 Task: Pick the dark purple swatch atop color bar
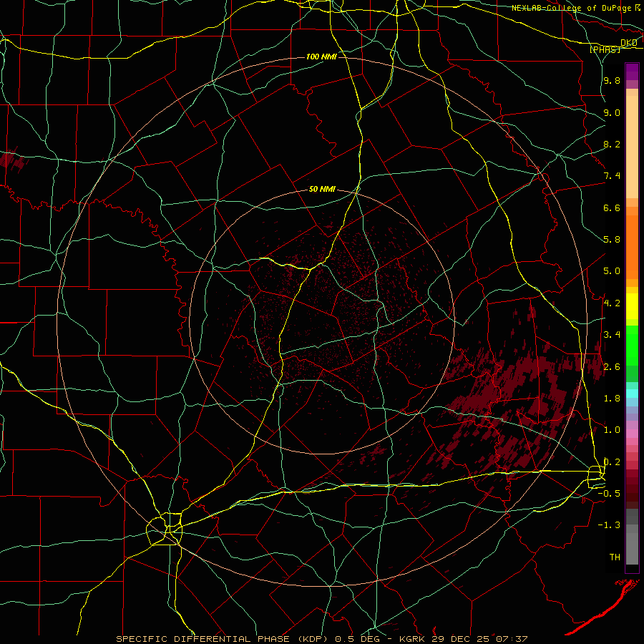(632, 72)
